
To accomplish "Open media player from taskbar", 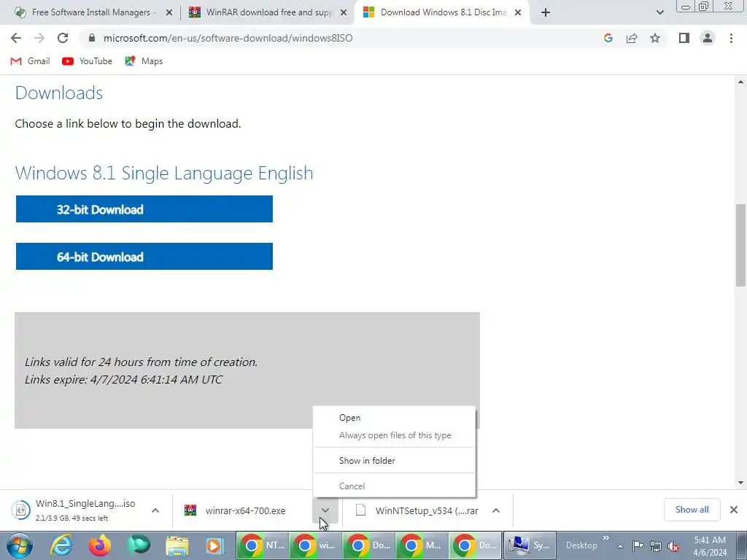I will coord(214,545).
